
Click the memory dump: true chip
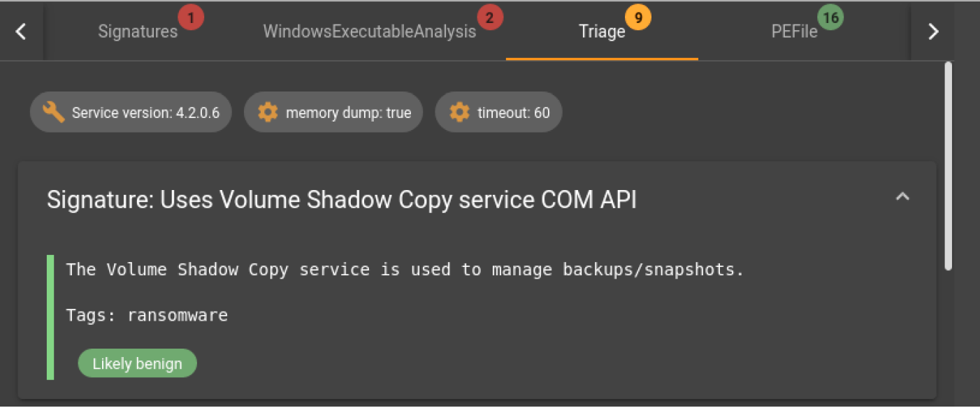coord(333,112)
